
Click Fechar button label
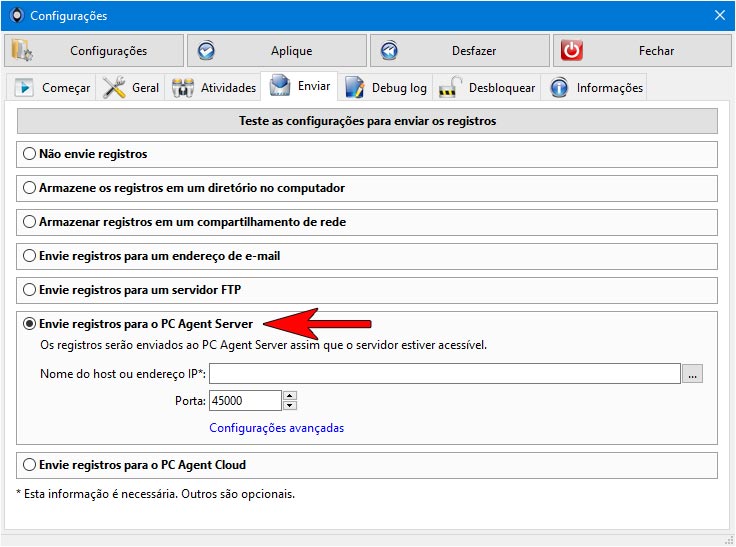tap(656, 51)
